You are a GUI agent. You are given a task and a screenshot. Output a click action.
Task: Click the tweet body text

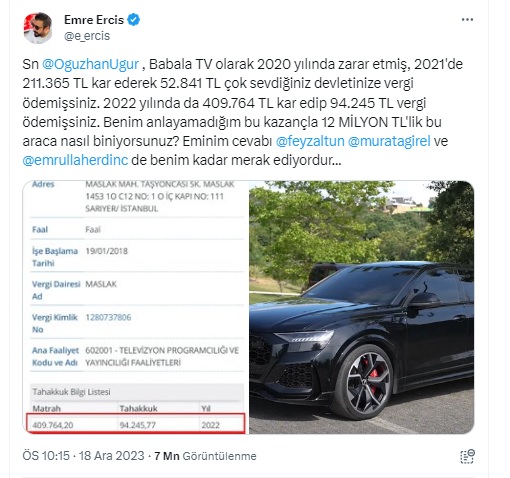(243, 112)
